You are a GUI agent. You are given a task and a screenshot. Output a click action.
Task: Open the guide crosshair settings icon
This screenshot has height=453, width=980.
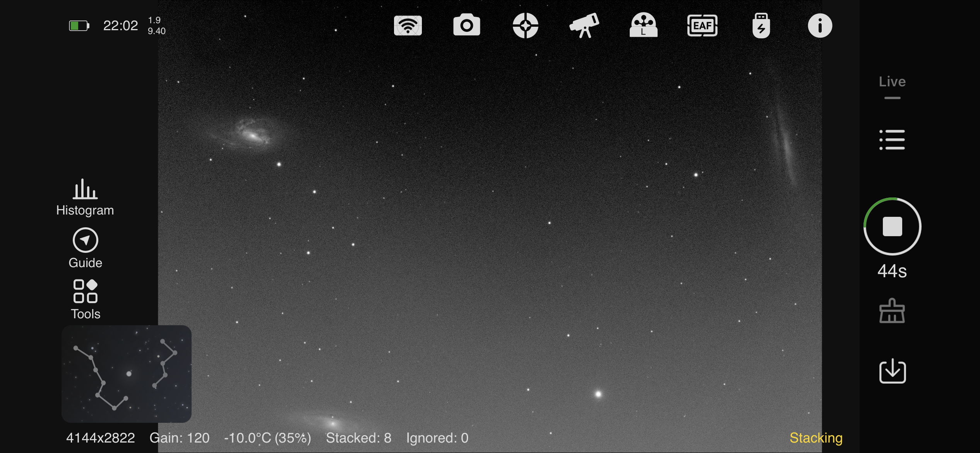click(x=525, y=26)
